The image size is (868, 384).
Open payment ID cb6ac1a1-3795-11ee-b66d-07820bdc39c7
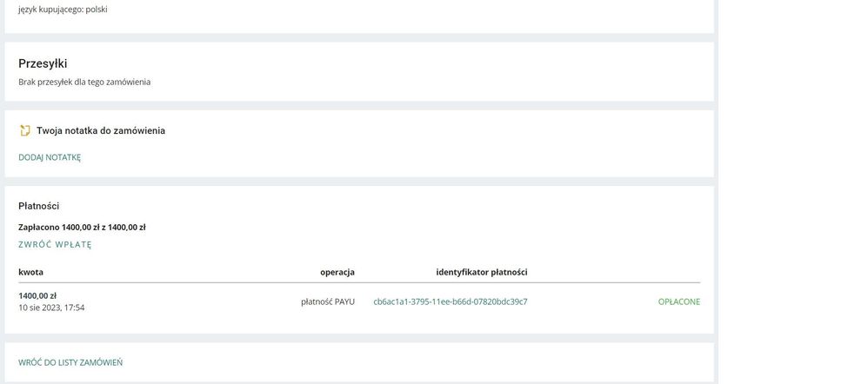[x=450, y=302]
